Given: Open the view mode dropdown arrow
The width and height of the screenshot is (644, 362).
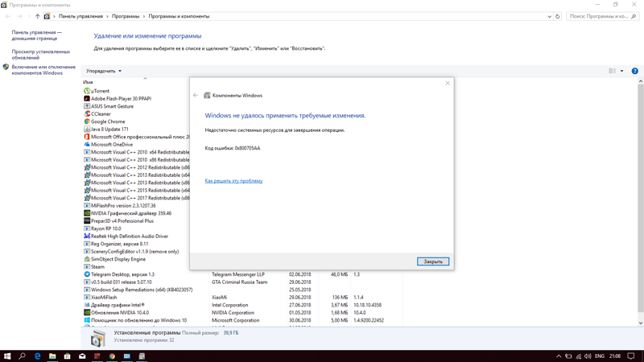Looking at the screenshot, I should [621, 71].
